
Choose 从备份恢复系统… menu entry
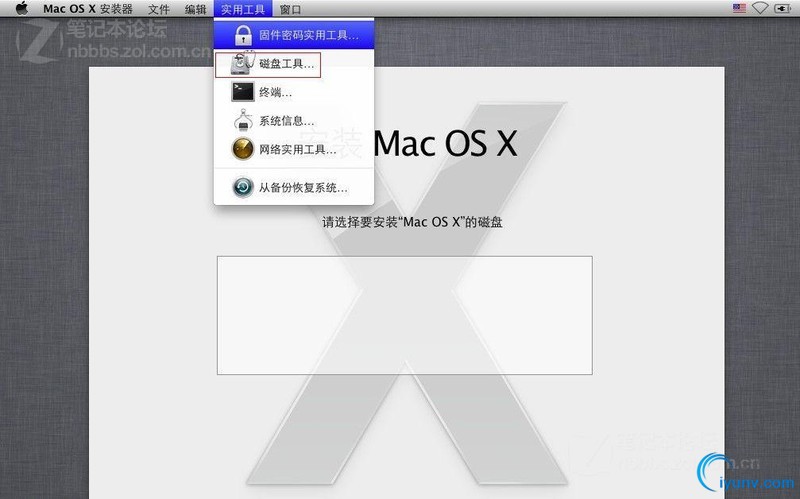click(x=294, y=188)
